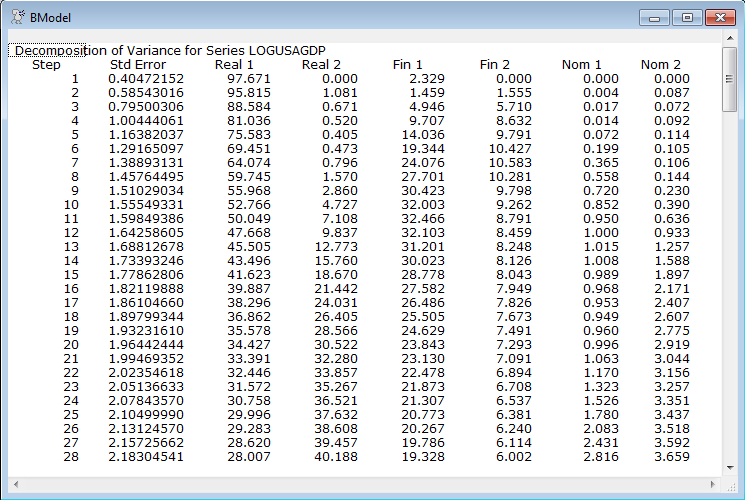Select the Step column header

46,65
